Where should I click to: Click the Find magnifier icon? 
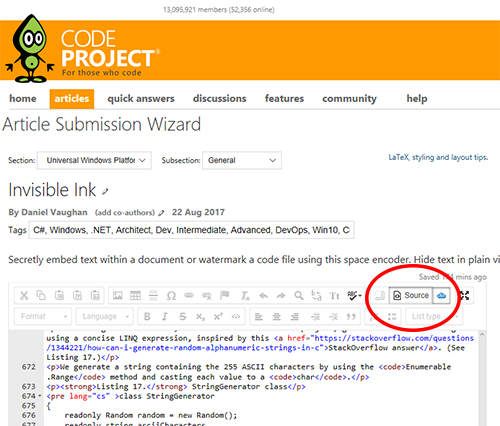coord(299,296)
